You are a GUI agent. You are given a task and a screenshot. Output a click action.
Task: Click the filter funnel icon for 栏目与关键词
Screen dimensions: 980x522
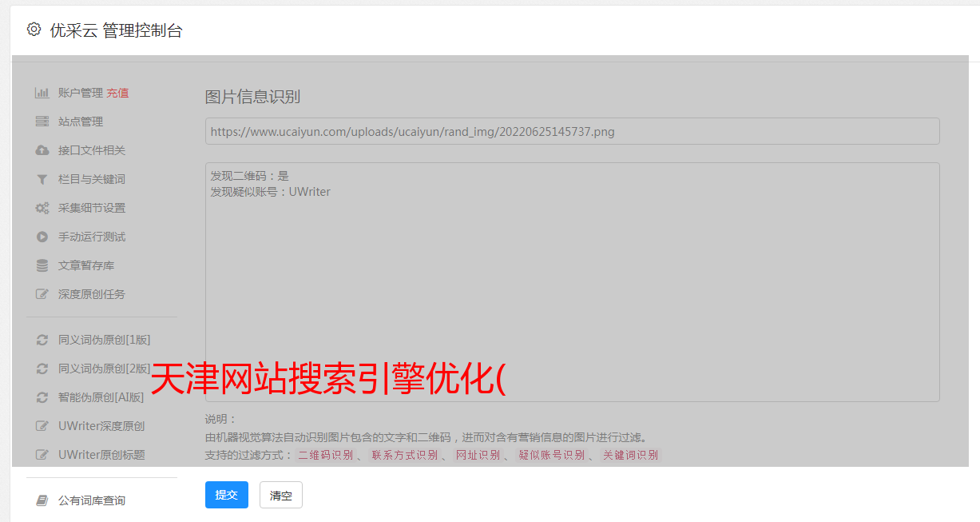click(x=42, y=179)
